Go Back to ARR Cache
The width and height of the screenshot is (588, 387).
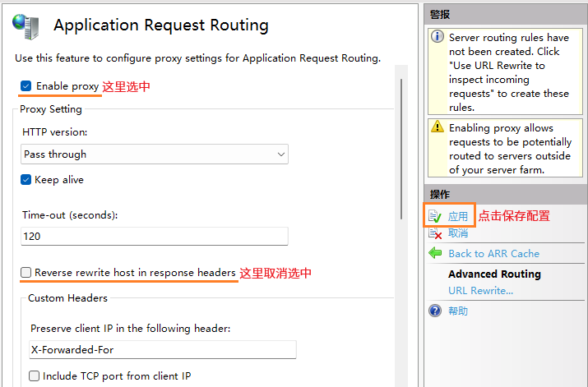(494, 254)
